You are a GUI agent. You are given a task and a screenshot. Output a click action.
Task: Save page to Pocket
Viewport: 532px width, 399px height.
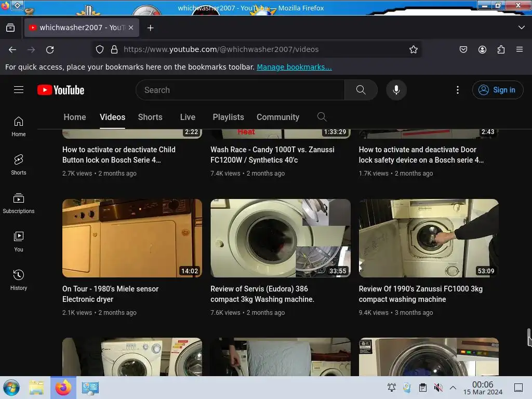tap(463, 49)
